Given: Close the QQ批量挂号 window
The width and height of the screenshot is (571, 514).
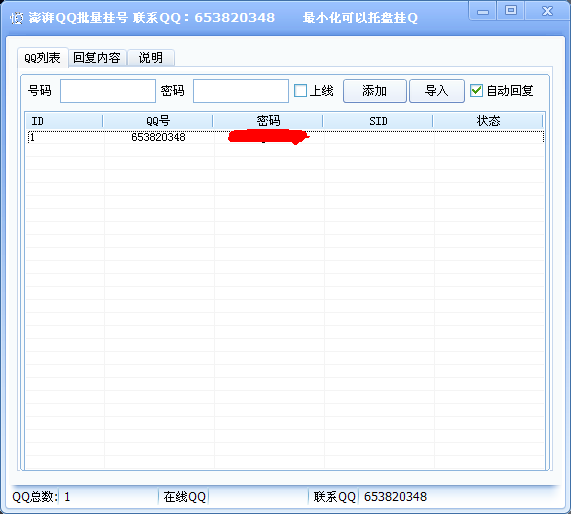Looking at the screenshot, I should [547, 11].
